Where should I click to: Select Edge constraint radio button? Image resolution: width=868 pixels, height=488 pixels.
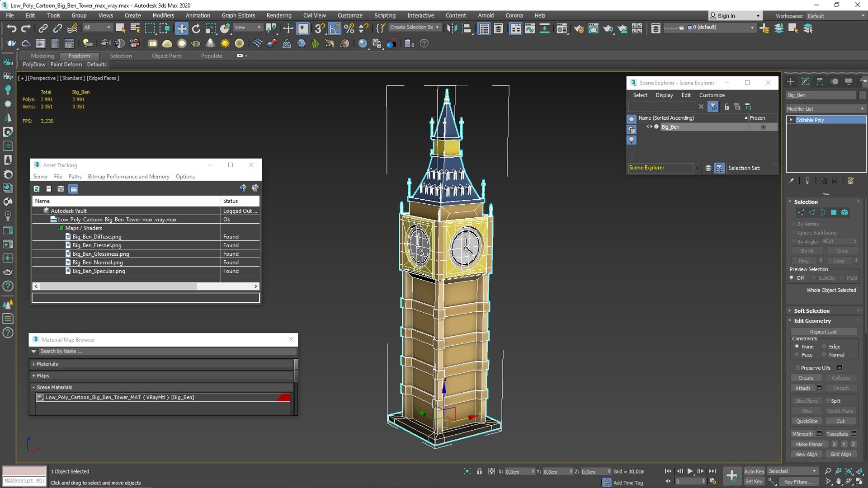(824, 347)
